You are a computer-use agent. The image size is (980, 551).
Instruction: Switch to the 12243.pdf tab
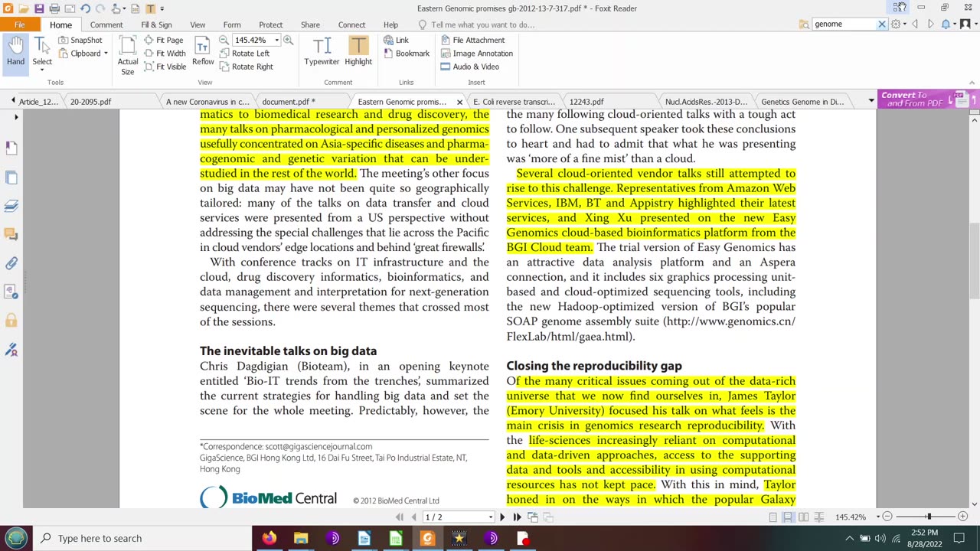tap(586, 101)
